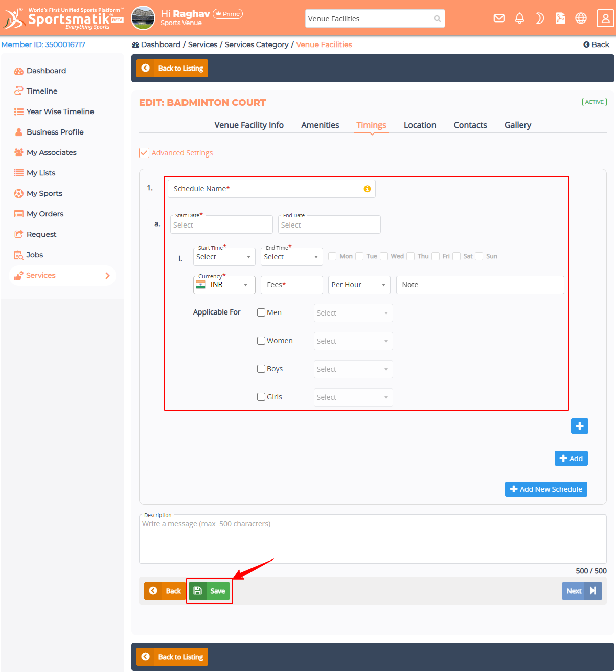Uncheck the Advanced Settings checkbox
This screenshot has width=616, height=672.
(144, 153)
